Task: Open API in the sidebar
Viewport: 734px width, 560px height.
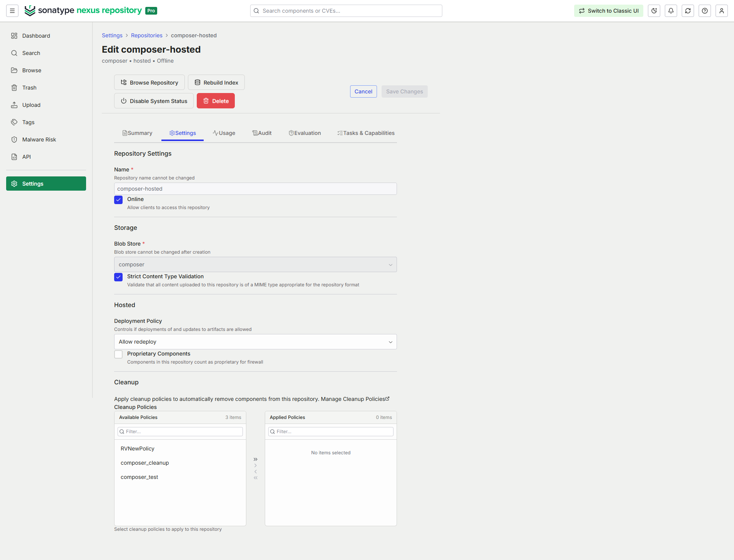Action: click(46, 157)
